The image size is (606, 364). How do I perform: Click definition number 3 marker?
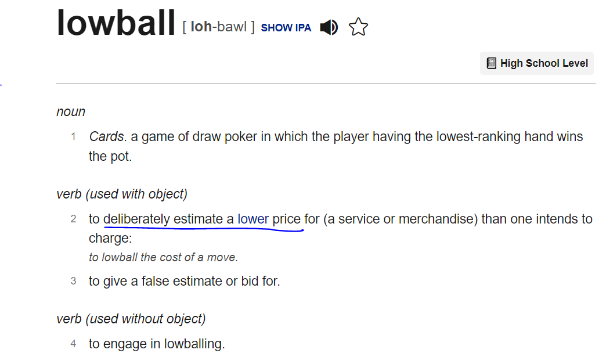pyautogui.click(x=73, y=281)
